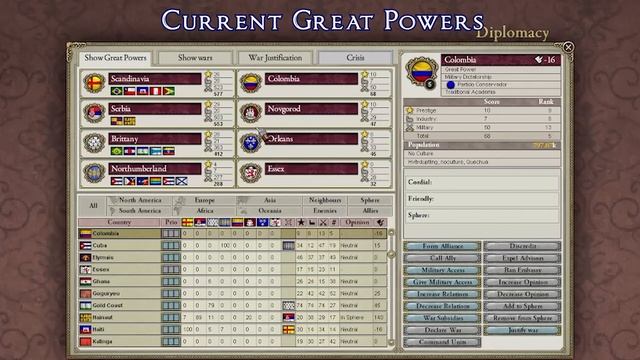This screenshot has width=640, height=360.
Task: Click the country list scrollbar down arrow
Action: coord(391,342)
